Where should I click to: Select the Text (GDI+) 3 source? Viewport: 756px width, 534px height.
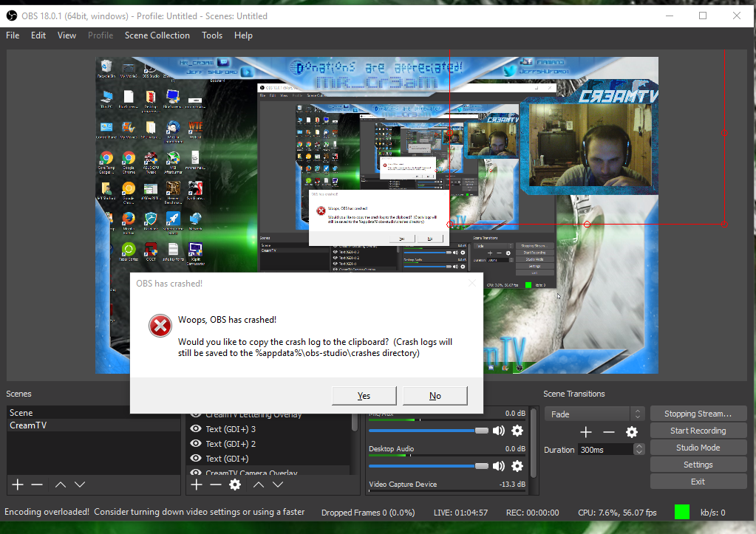point(231,428)
